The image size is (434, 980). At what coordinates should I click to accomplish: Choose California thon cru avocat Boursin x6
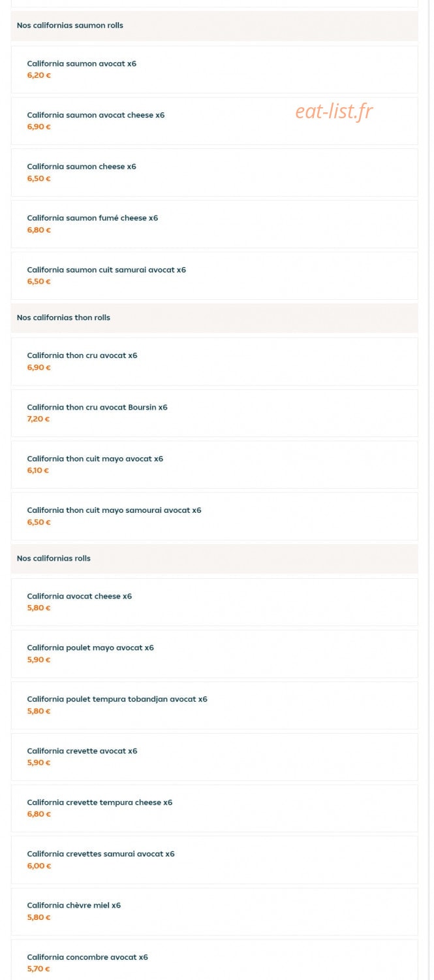[x=214, y=413]
